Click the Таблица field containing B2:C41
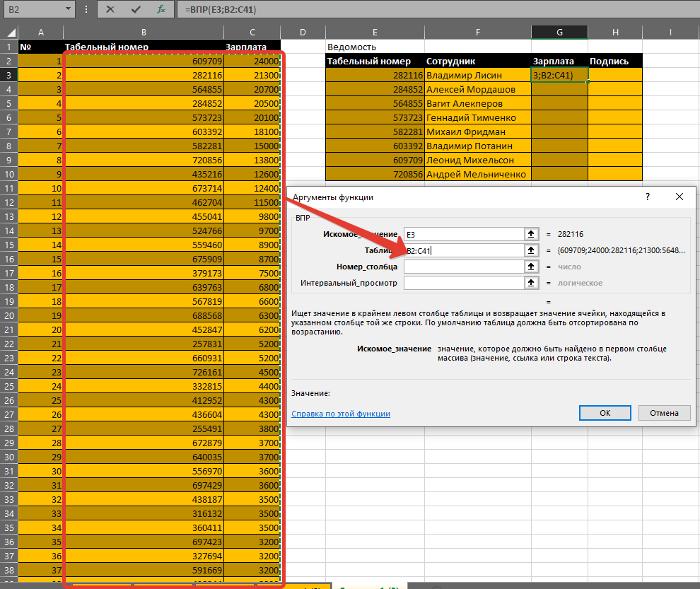This screenshot has height=589, width=700. click(x=463, y=250)
